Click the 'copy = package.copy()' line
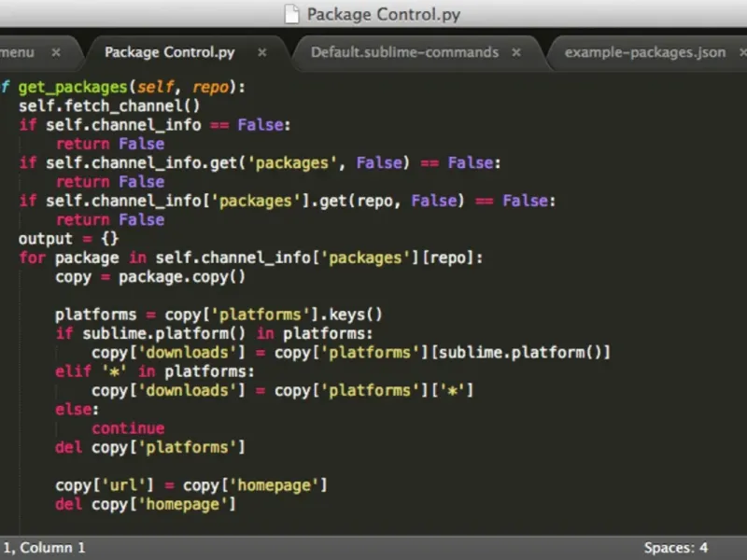The image size is (747, 560). click(150, 276)
